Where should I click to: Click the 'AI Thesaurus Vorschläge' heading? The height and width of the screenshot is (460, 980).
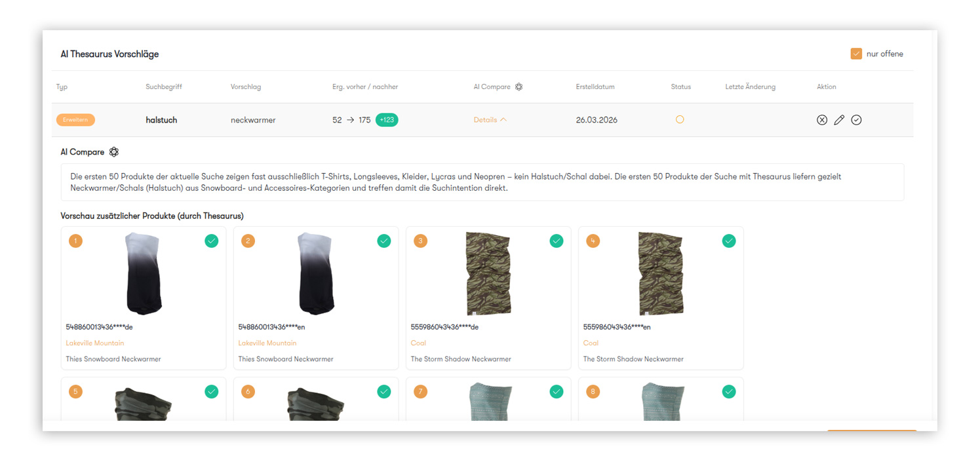[x=109, y=54]
